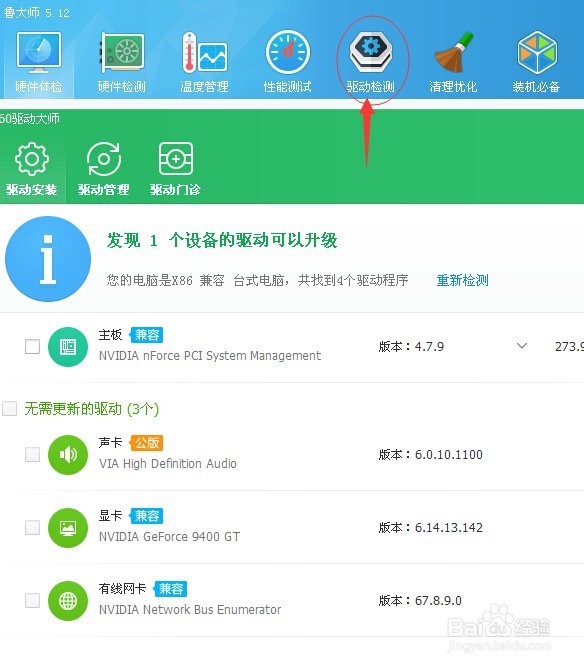Click the text NVIDIA GeForce 9400 GT
The image size is (584, 666).
pos(169,536)
